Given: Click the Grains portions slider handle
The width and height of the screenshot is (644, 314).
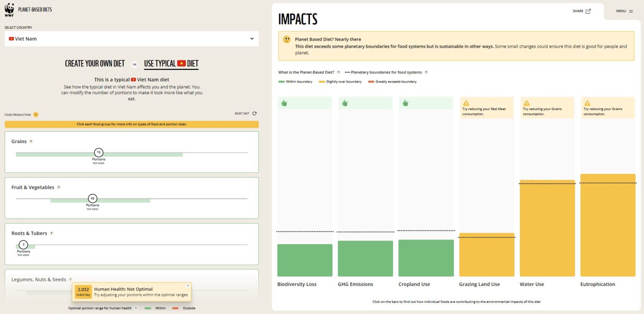Looking at the screenshot, I should pos(99,152).
